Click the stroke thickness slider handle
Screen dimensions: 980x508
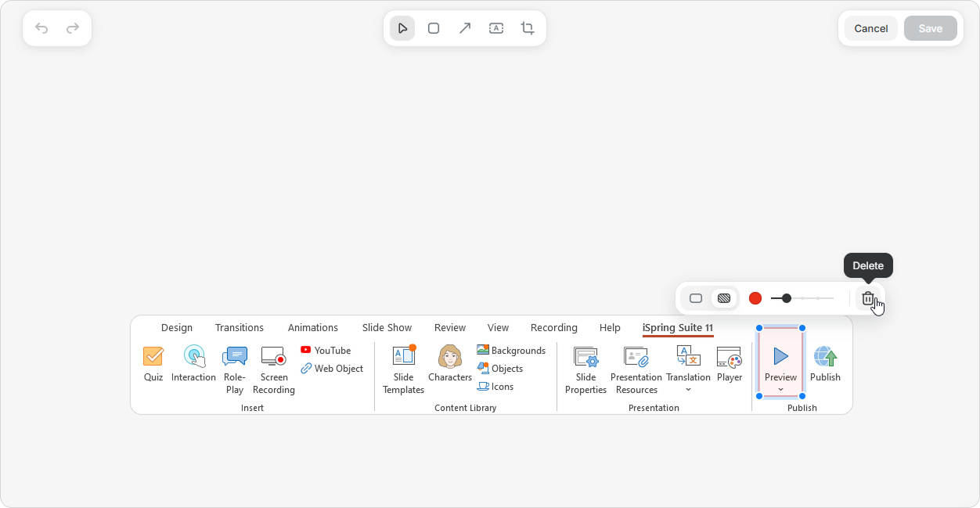pos(787,298)
